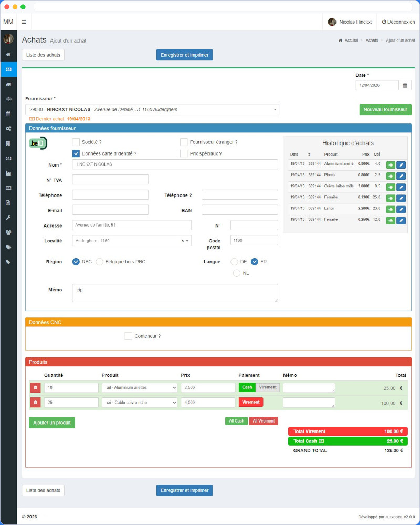Click the Nouveau fournisseur button
This screenshot has width=420, height=525.
click(385, 109)
